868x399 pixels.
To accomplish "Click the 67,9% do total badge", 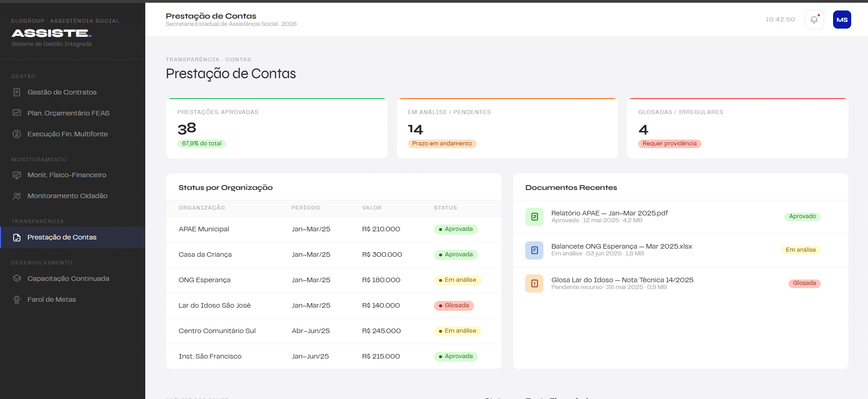I will click(x=202, y=144).
